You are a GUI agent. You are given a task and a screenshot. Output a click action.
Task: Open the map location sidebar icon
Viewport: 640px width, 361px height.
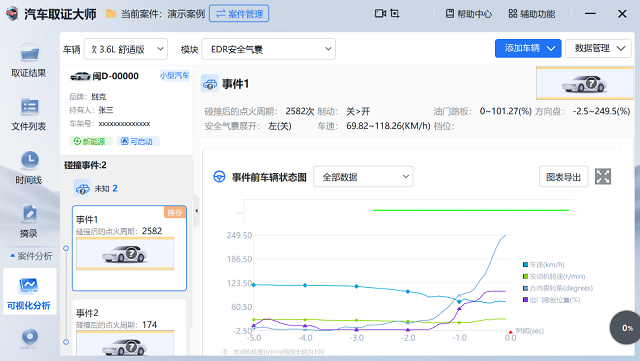(29, 338)
